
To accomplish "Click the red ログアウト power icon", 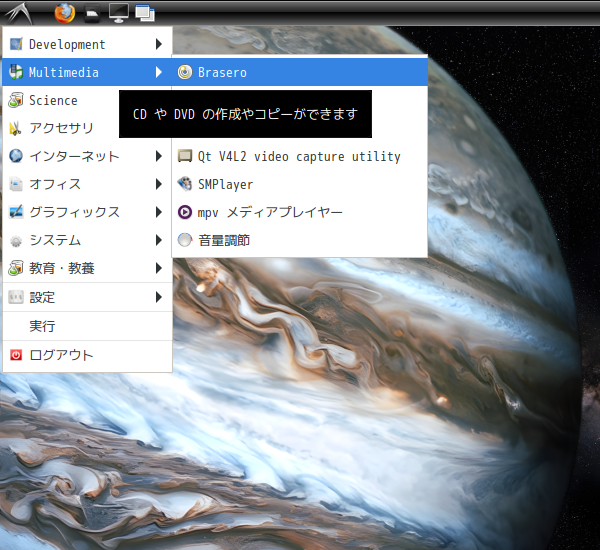I will [x=16, y=355].
